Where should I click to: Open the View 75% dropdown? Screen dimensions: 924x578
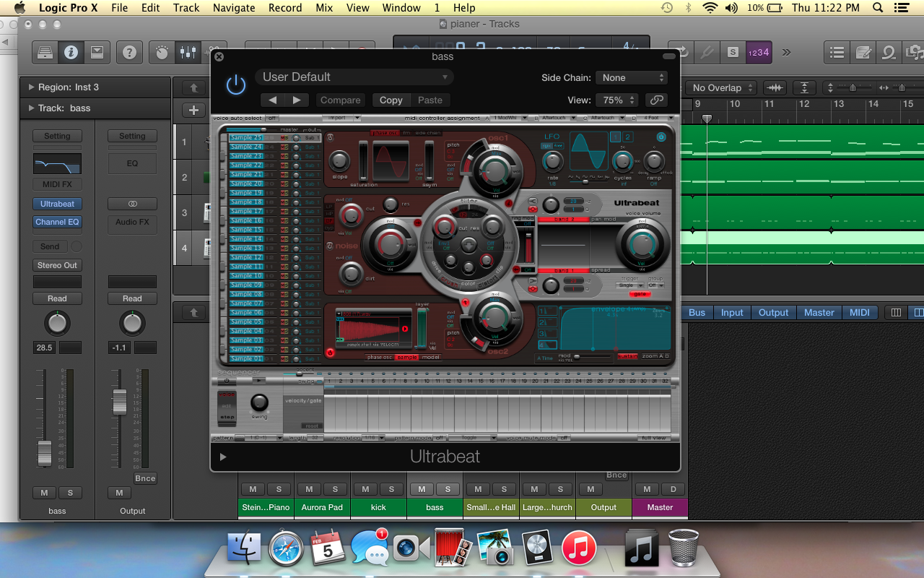(617, 100)
